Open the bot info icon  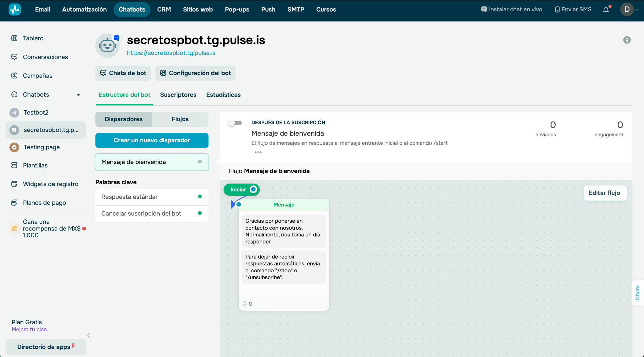pyautogui.click(x=627, y=40)
